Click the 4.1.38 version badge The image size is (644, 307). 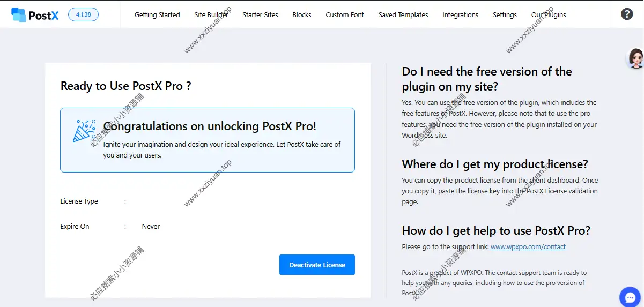tap(83, 14)
